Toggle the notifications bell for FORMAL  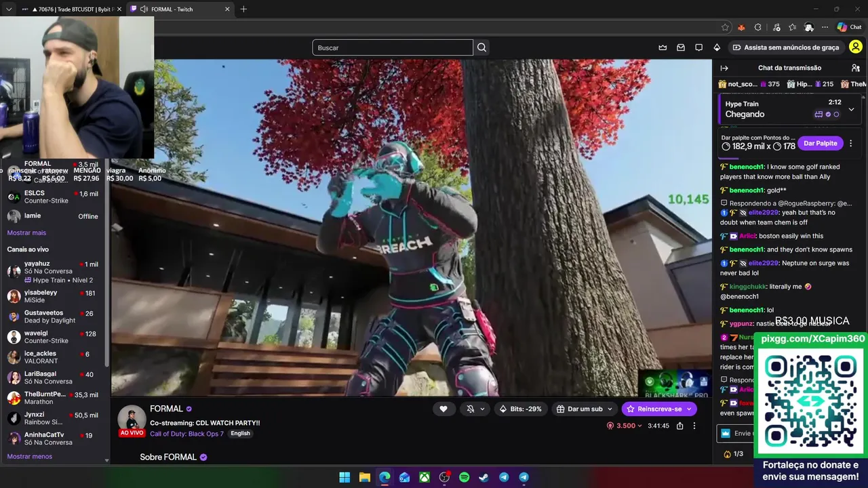tap(471, 409)
